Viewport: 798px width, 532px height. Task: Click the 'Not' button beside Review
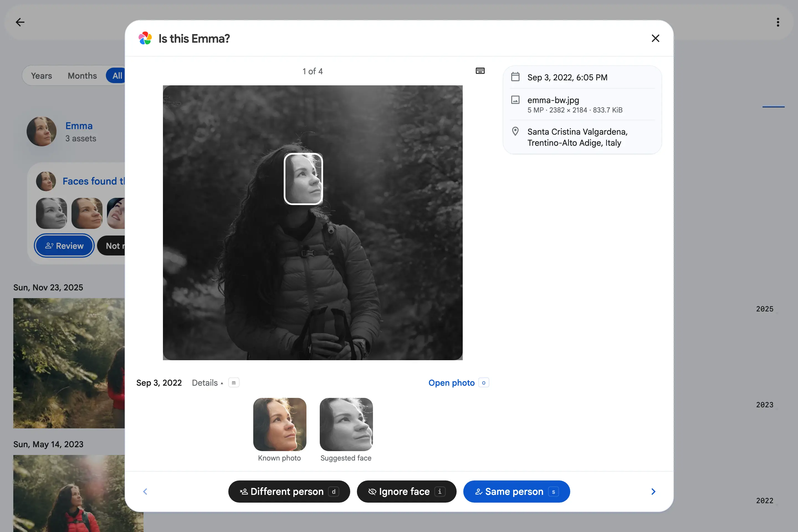[111, 246]
